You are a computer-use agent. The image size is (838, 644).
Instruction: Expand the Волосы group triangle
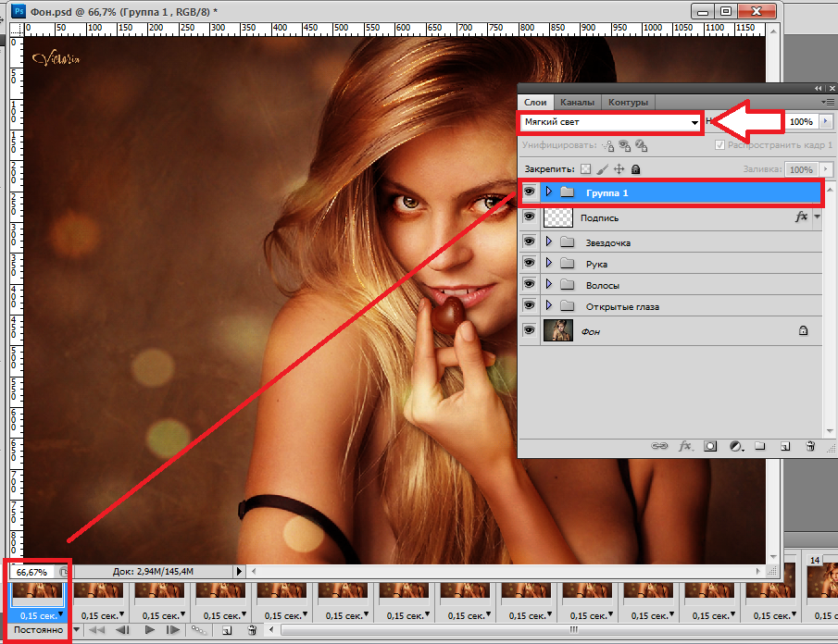click(548, 284)
